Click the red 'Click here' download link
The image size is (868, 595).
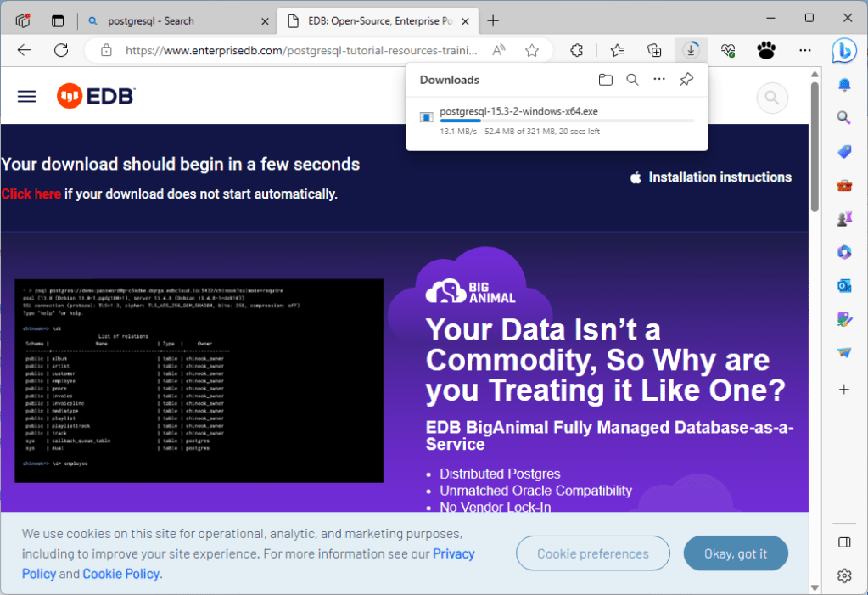[x=31, y=194]
